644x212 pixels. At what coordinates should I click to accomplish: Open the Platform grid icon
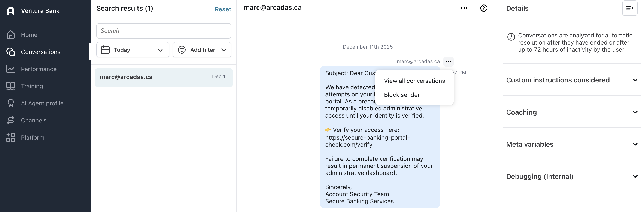(x=10, y=137)
